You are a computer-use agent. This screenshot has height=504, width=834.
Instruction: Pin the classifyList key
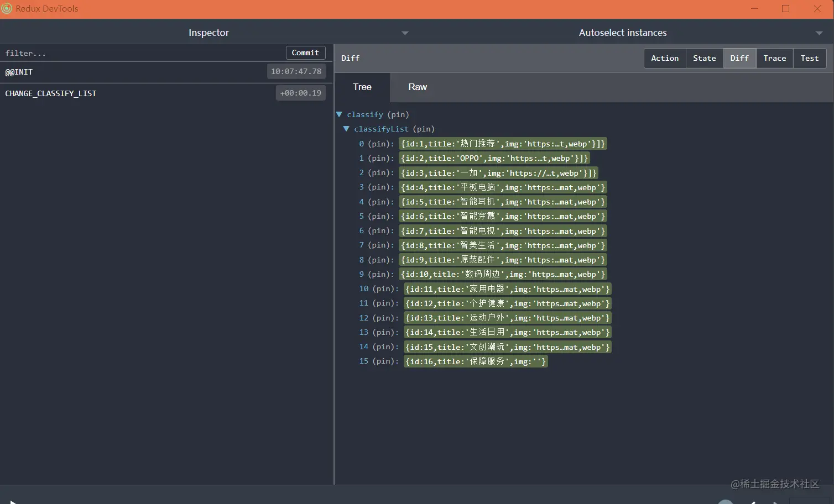point(424,129)
